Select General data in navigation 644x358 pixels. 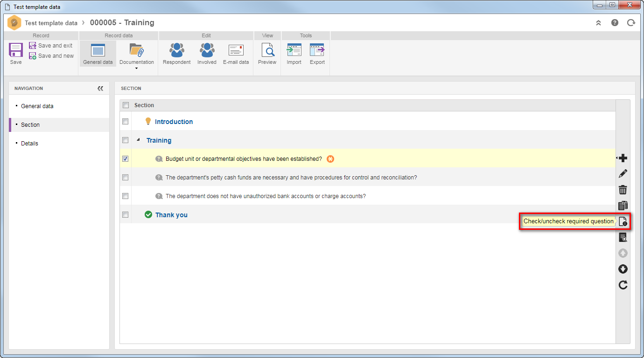pyautogui.click(x=37, y=106)
